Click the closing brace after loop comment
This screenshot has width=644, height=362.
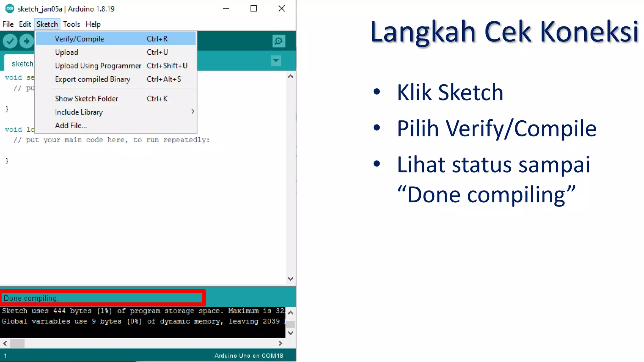click(x=7, y=161)
